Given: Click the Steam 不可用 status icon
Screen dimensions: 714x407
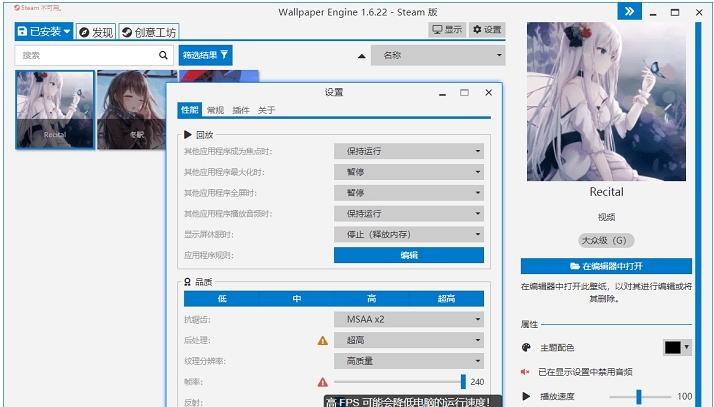Looking at the screenshot, I should pyautogui.click(x=17, y=8).
